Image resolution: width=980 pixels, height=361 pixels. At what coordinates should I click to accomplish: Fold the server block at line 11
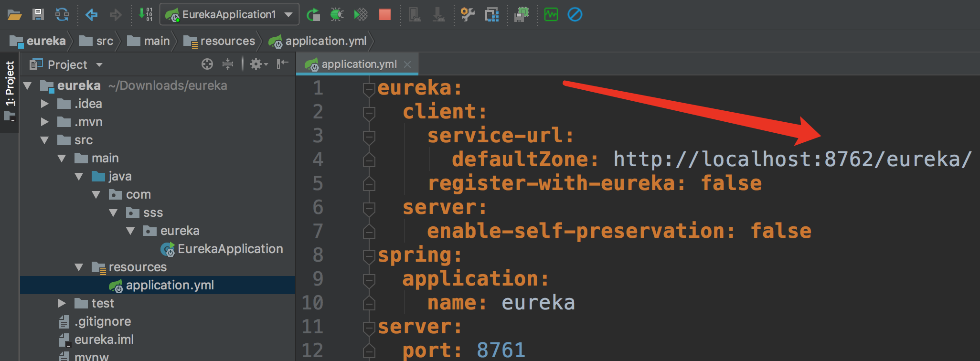pyautogui.click(x=369, y=328)
